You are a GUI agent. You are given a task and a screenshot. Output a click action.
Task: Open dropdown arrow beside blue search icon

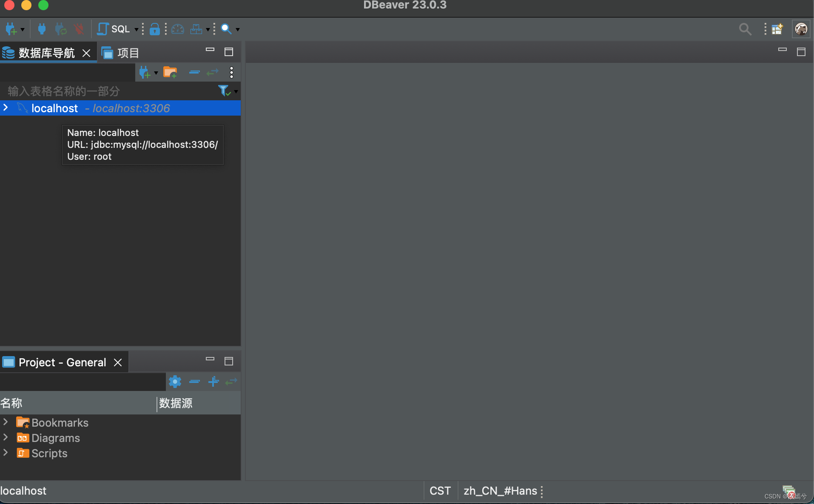(237, 29)
